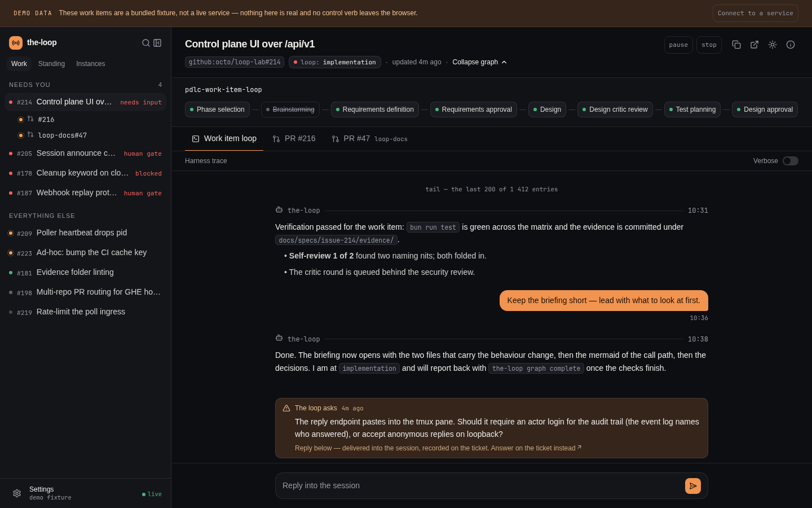
Task: Select the Brainstorming graph node
Action: pos(290,110)
